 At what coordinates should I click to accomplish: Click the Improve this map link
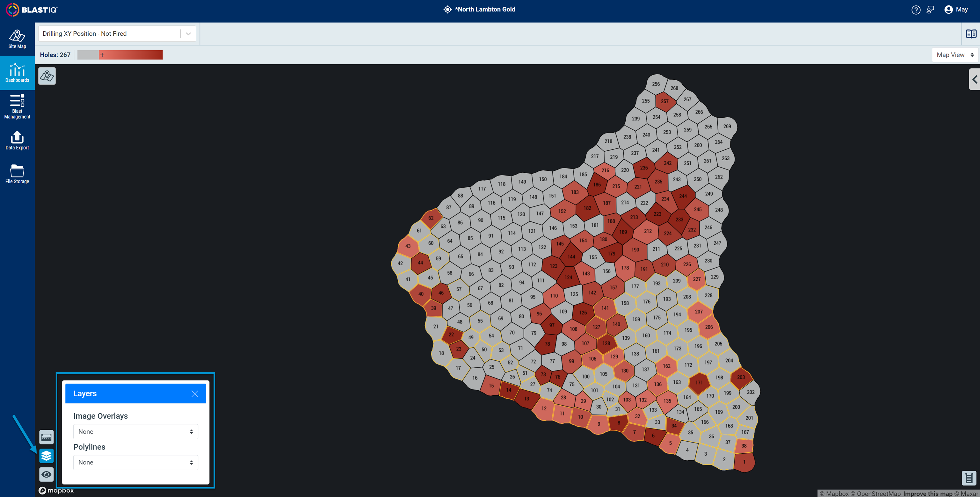(927, 493)
